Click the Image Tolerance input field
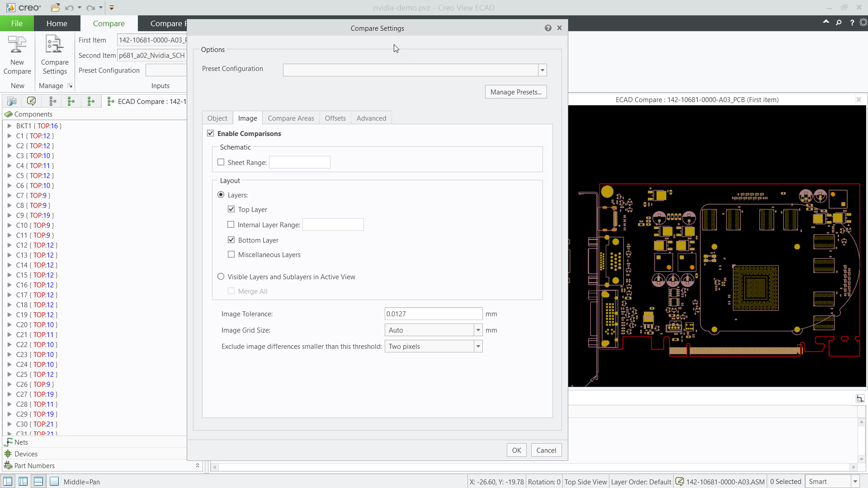 tap(434, 314)
